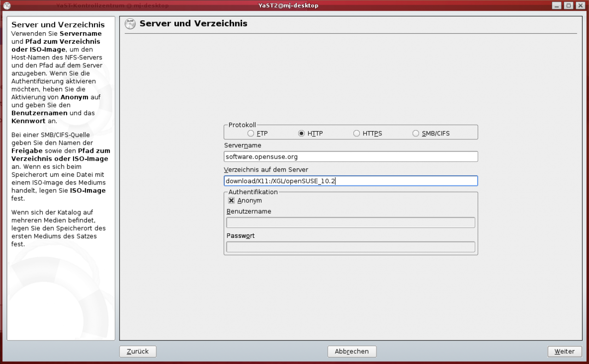The height and width of the screenshot is (364, 589).
Task: Click the 'Verzeichnis auf dem Server' label
Action: click(x=266, y=170)
